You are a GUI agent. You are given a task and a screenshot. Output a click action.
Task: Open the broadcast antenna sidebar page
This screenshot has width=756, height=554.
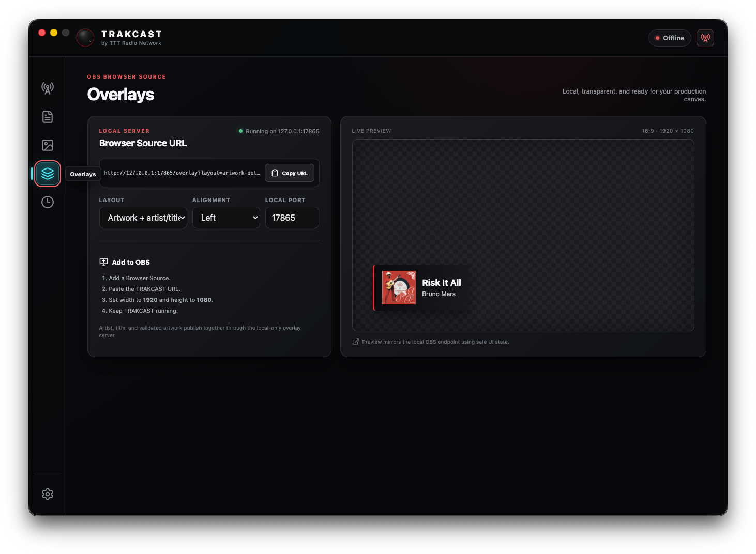[48, 88]
